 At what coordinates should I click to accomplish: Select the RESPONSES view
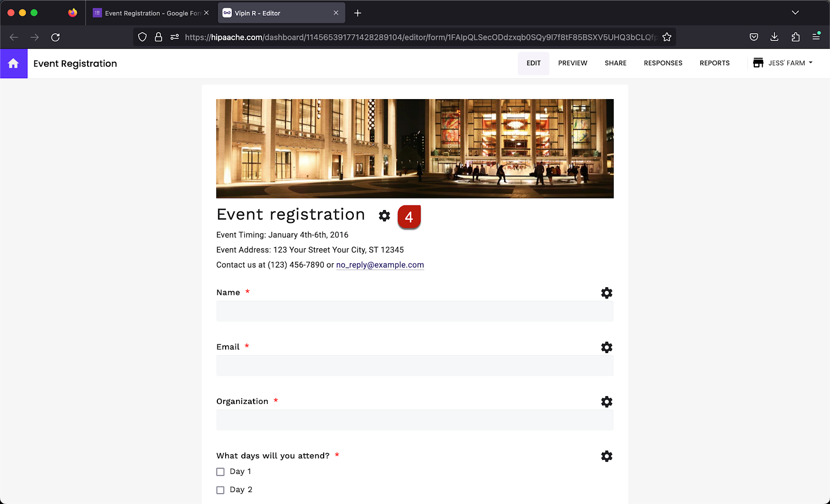coord(663,63)
